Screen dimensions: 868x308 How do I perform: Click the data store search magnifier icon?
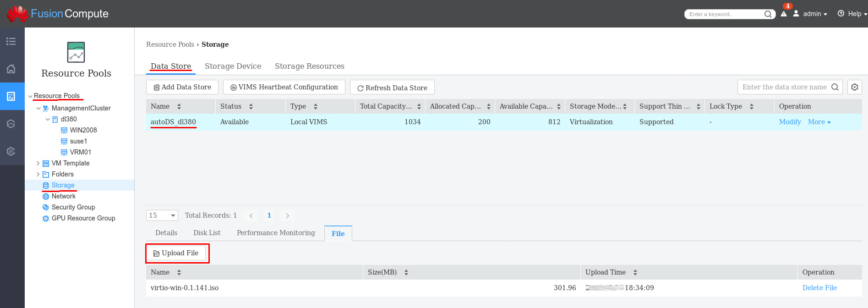pyautogui.click(x=835, y=87)
